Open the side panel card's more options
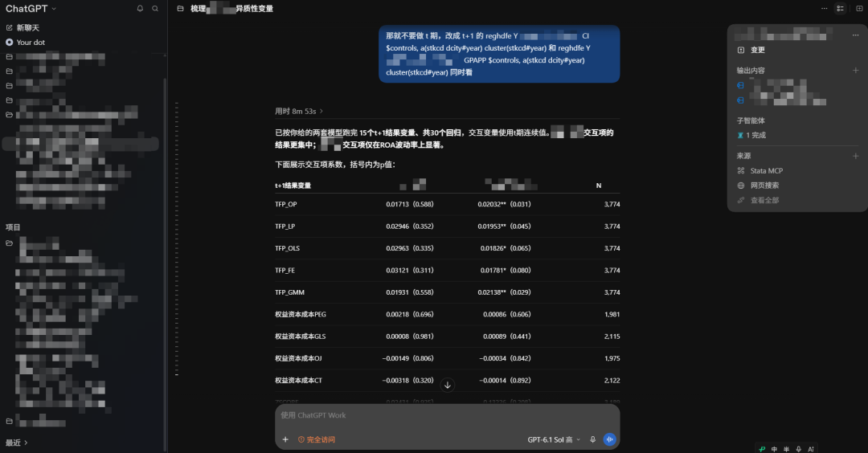The width and height of the screenshot is (868, 453). [x=855, y=35]
